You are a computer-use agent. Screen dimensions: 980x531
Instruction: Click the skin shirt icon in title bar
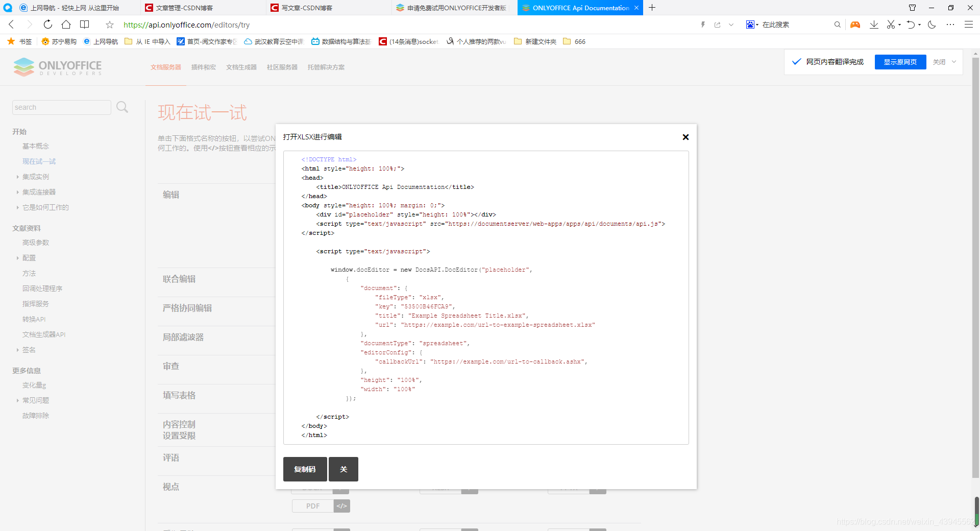tap(912, 8)
